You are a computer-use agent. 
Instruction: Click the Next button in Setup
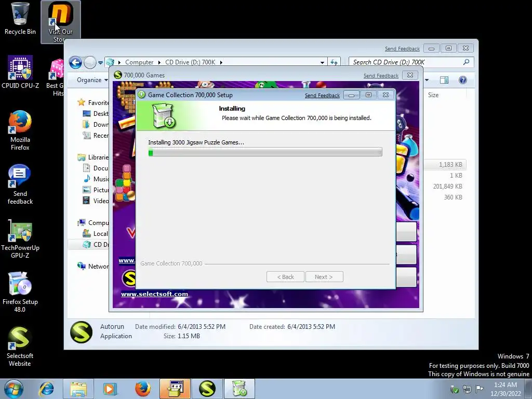click(x=324, y=277)
